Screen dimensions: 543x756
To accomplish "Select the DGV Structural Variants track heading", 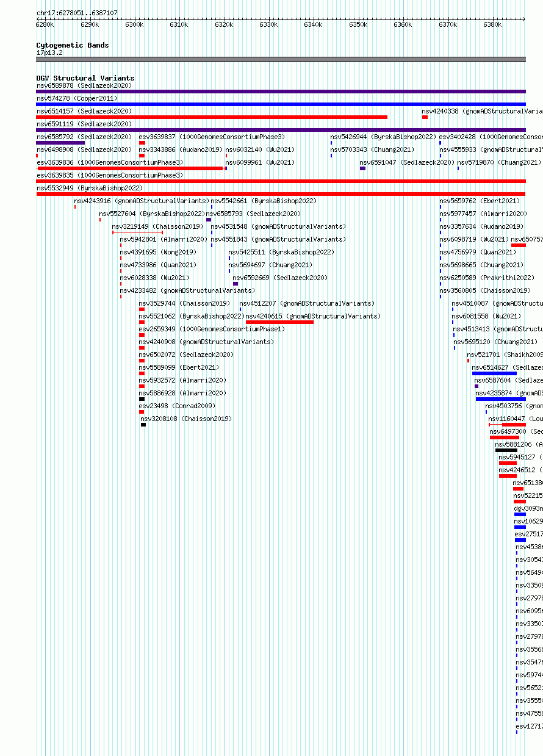I will (x=85, y=78).
